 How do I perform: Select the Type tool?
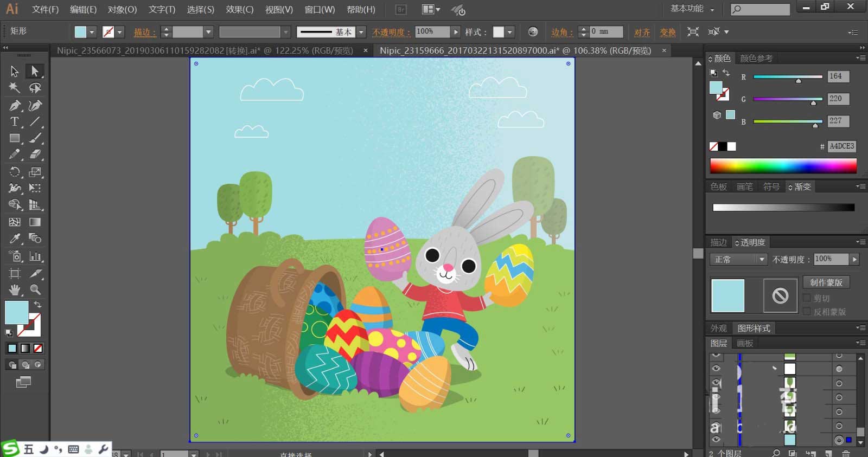tap(15, 121)
